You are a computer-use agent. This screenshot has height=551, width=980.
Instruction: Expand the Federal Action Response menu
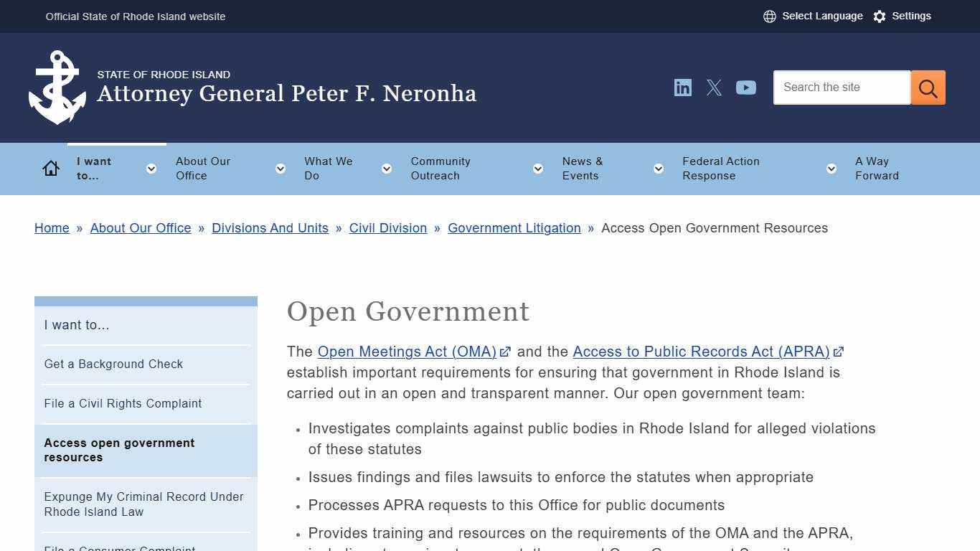pos(831,169)
